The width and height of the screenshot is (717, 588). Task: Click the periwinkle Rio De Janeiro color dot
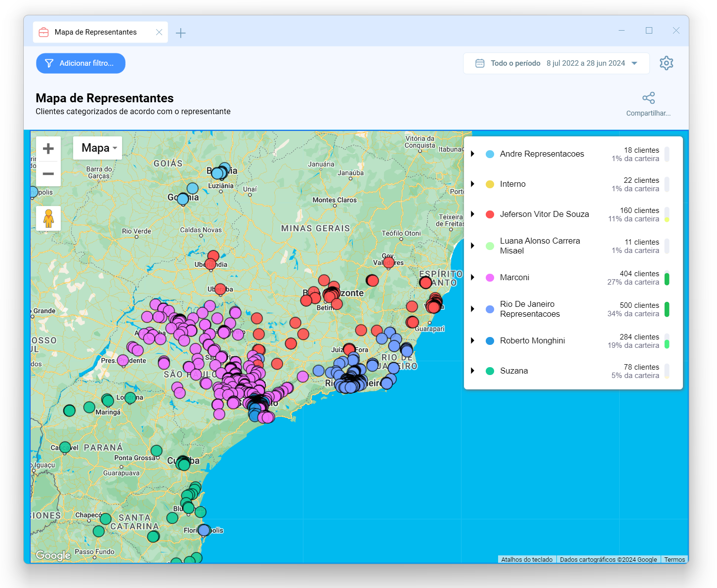click(x=490, y=309)
